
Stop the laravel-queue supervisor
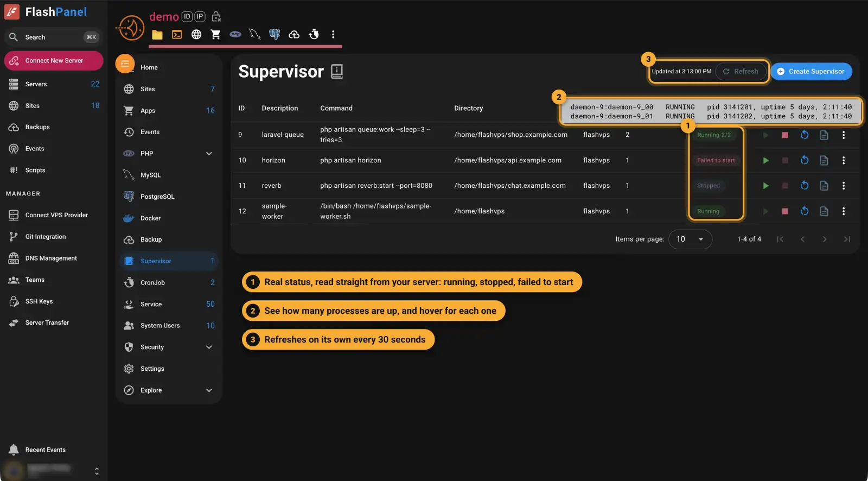[785, 135]
